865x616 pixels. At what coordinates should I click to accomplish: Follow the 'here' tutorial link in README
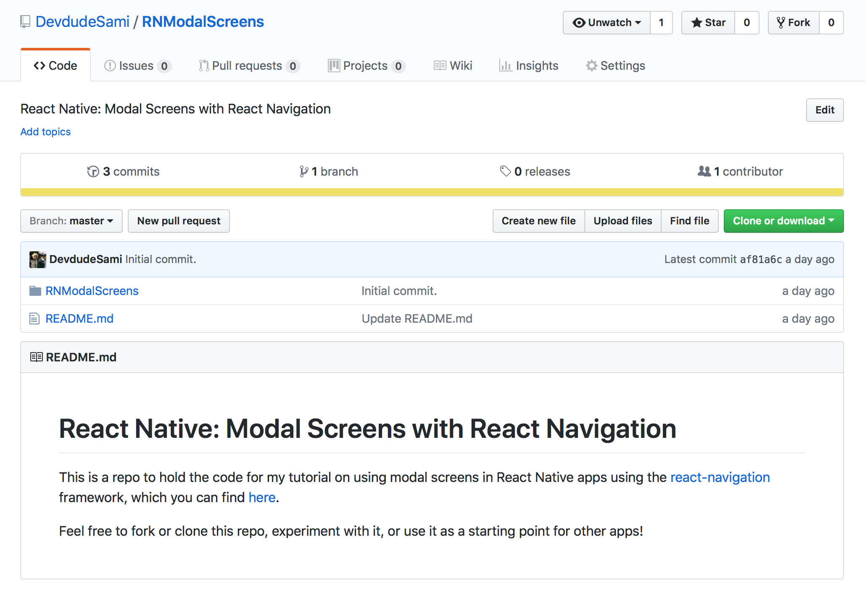point(262,498)
